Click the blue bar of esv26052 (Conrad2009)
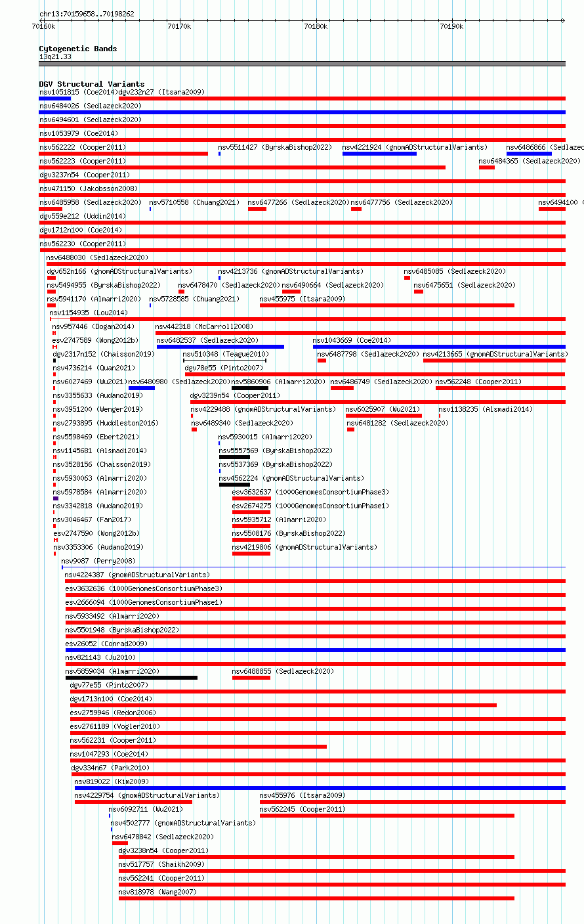 [316, 650]
